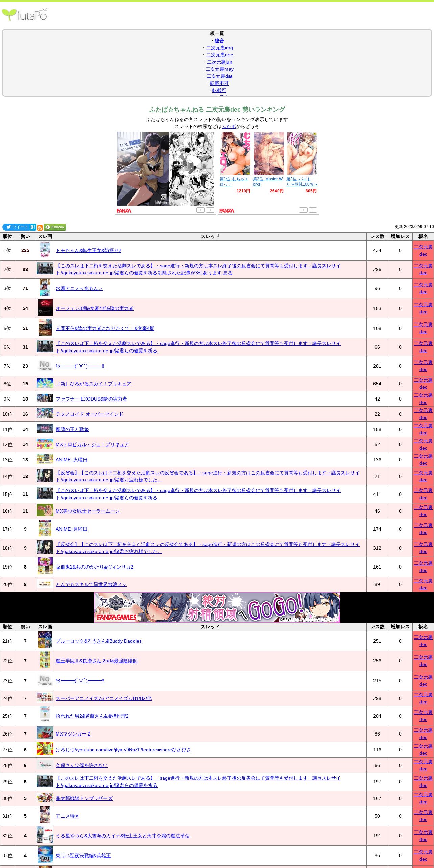
Task: Open thread スーパーアニメイズム/アニメイズムB1/B2/他
Action: 104,698
